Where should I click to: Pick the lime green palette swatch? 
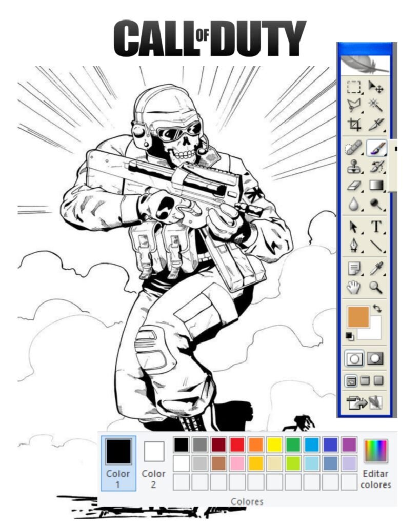click(x=293, y=463)
